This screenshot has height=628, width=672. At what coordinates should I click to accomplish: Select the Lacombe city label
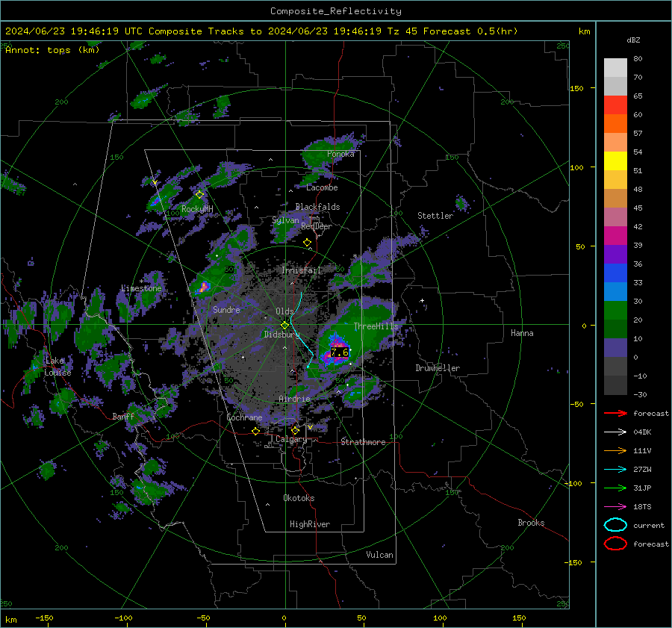tap(322, 187)
